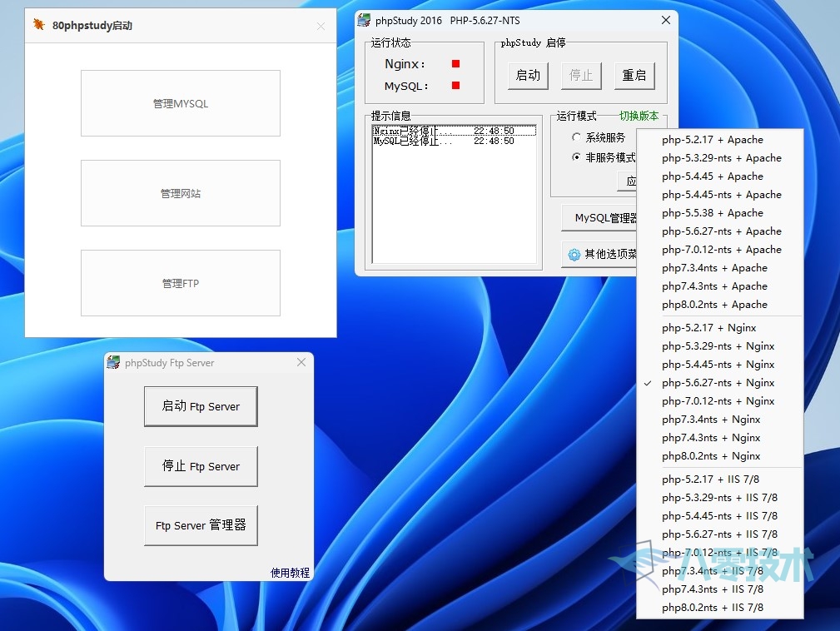Close the phpStudy 2016 window
The image size is (840, 631).
pyautogui.click(x=666, y=20)
